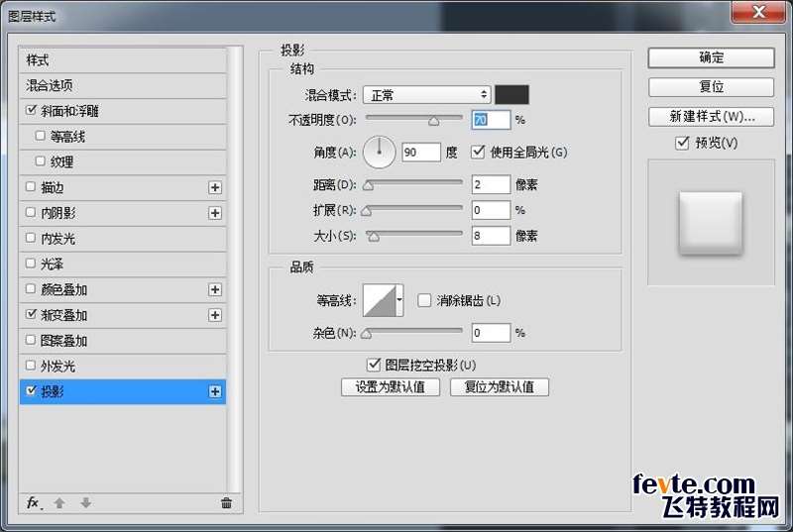Add another 颜色叠加 effect with plus icon
793x532 pixels.
point(215,289)
